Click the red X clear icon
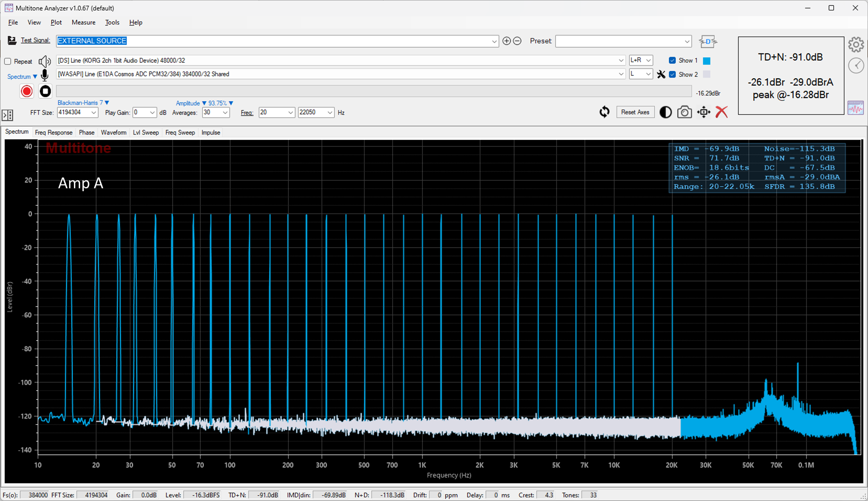The width and height of the screenshot is (868, 501). click(722, 112)
